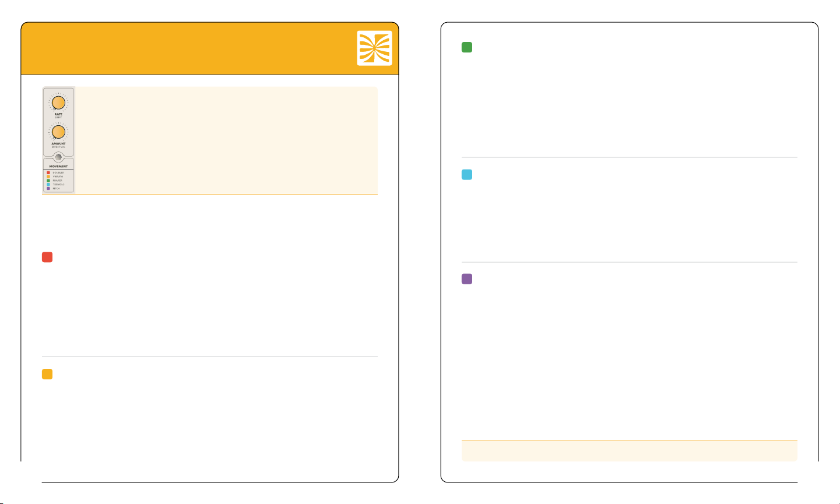Click the orange header banner
Image resolution: width=840 pixels, height=504 pixels.
[210, 49]
